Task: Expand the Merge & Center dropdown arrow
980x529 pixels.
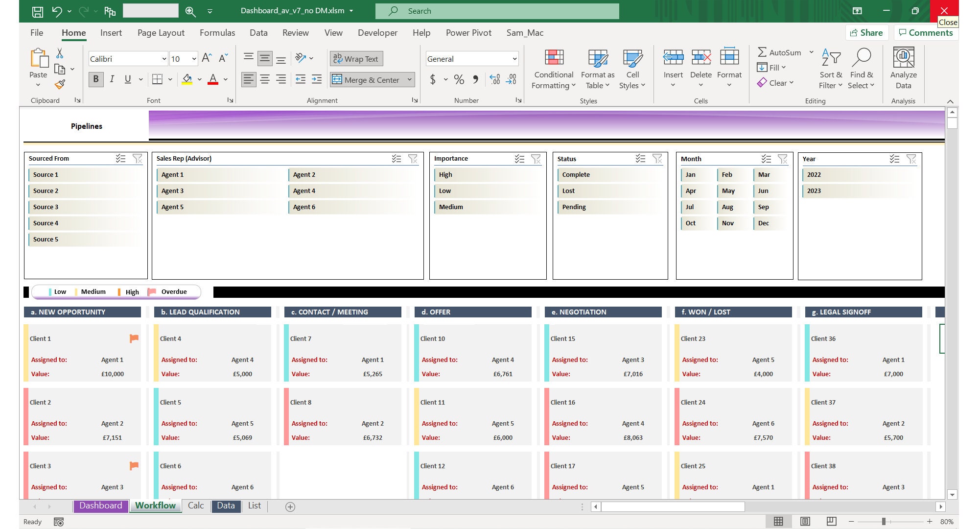Action: pos(410,79)
